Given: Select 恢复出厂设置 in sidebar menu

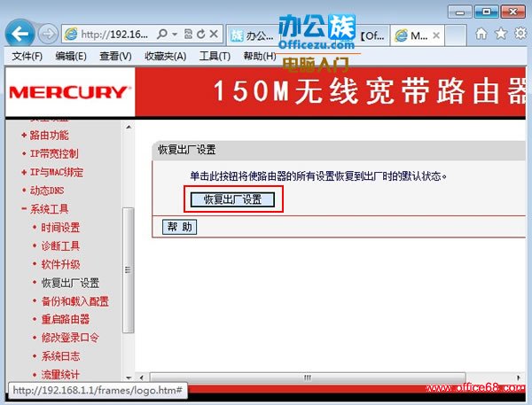Looking at the screenshot, I should (70, 283).
